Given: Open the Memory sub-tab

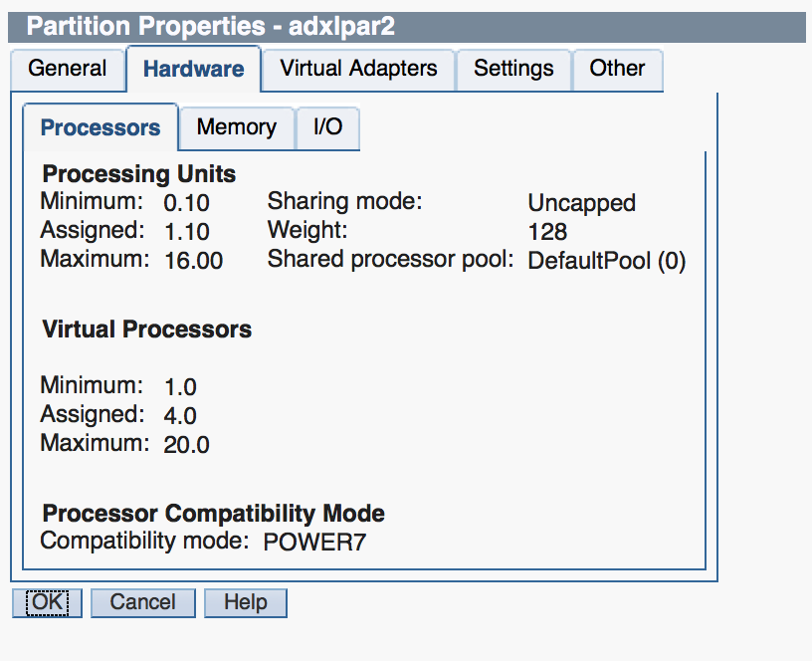Looking at the screenshot, I should click(x=236, y=127).
